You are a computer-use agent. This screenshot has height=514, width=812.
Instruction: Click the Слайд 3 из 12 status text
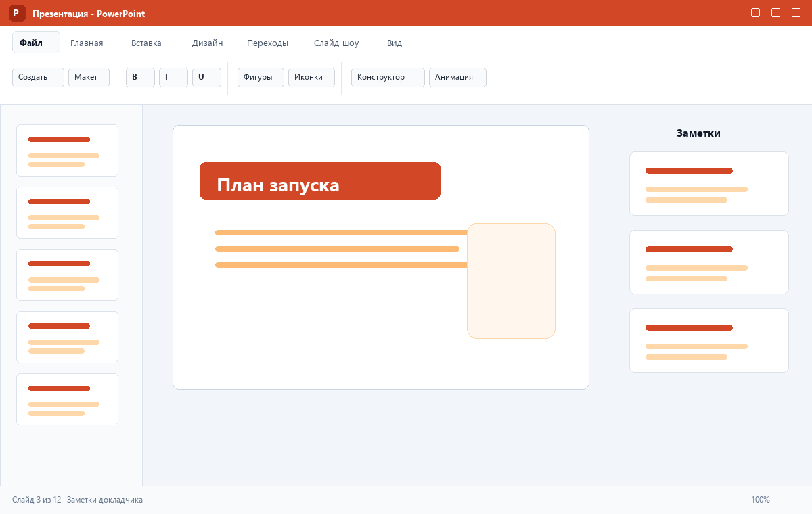(x=37, y=500)
